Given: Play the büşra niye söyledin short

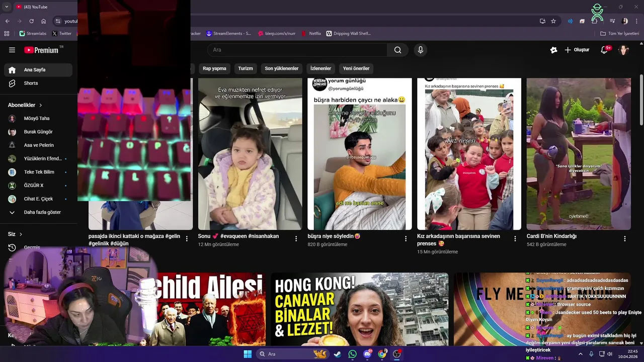Looking at the screenshot, I should [x=360, y=154].
